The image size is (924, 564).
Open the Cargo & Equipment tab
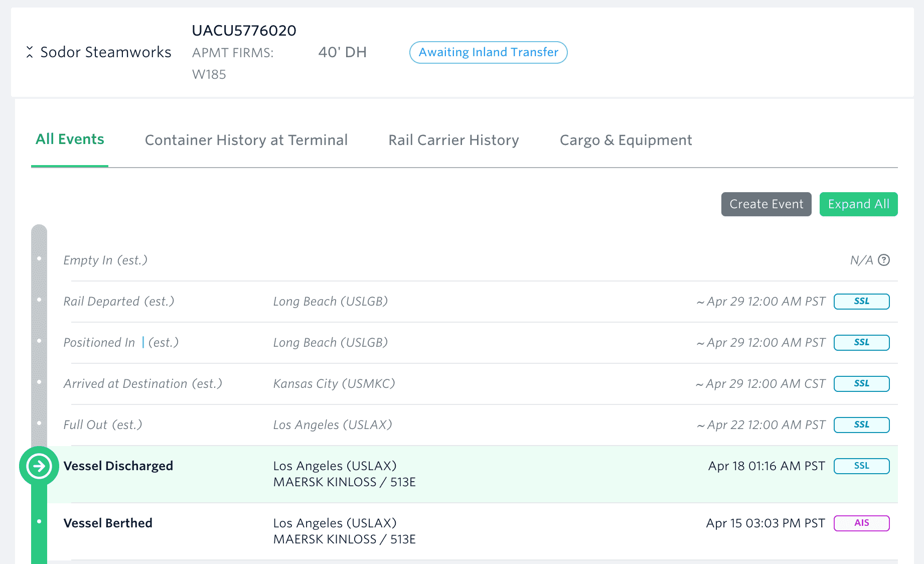(626, 140)
